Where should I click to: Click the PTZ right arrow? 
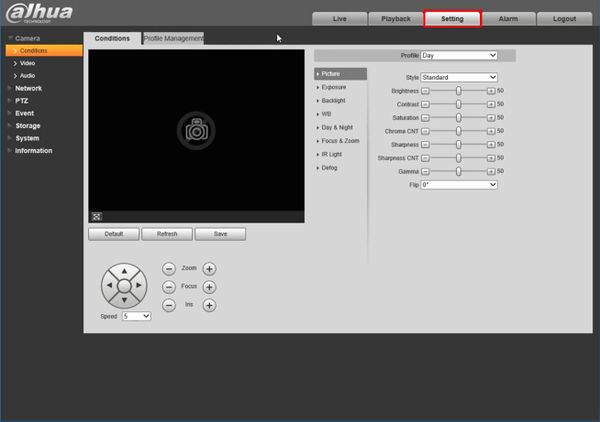point(139,285)
